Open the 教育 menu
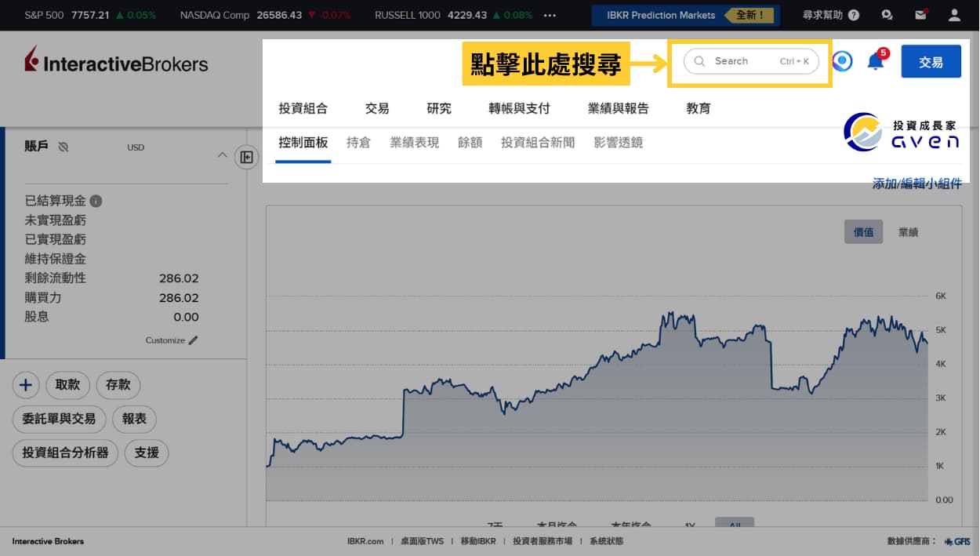This screenshot has height=556, width=980. pyautogui.click(x=698, y=108)
